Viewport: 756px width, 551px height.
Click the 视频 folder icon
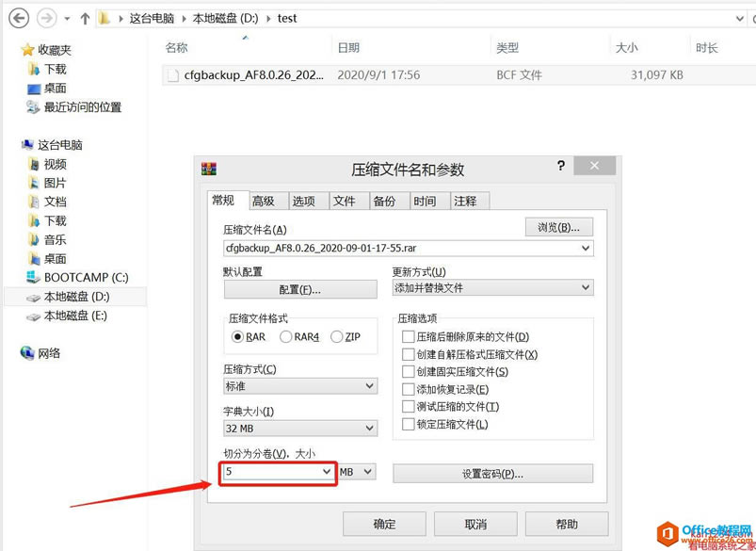tap(34, 164)
